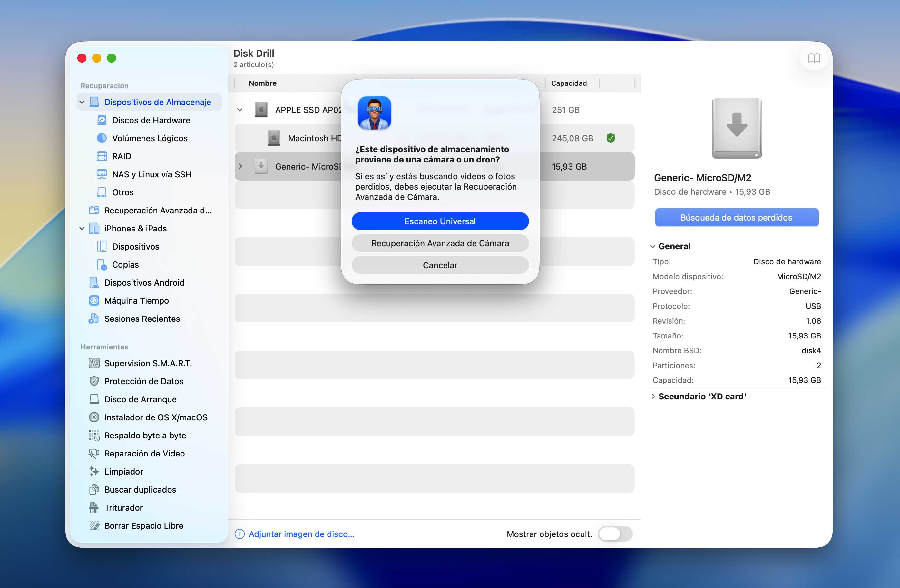Click the Triturador shredder icon

(94, 507)
